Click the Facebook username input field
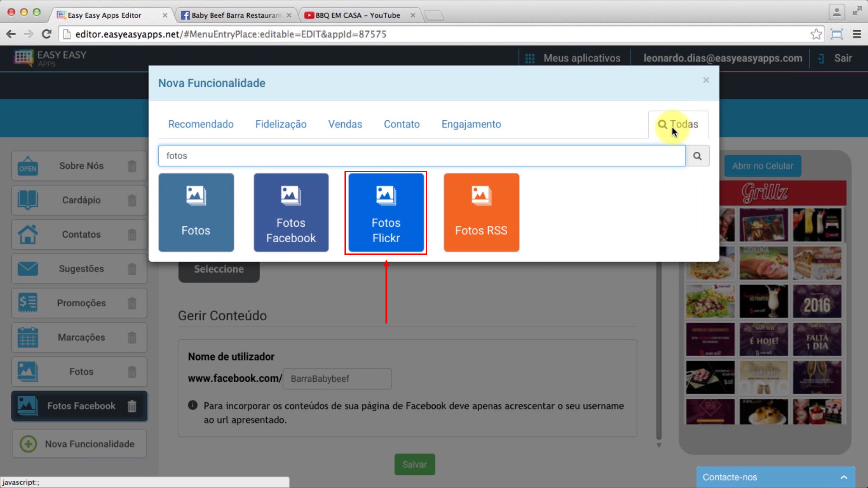This screenshot has width=868, height=488. (x=337, y=379)
